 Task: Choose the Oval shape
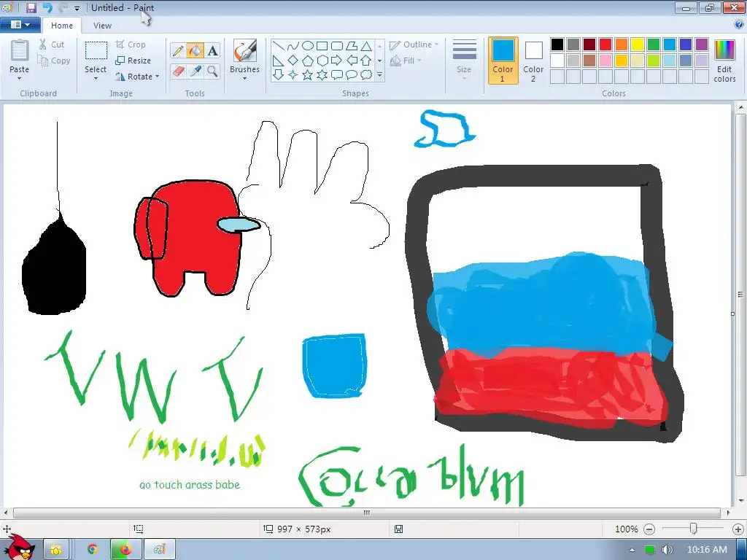[x=308, y=46]
